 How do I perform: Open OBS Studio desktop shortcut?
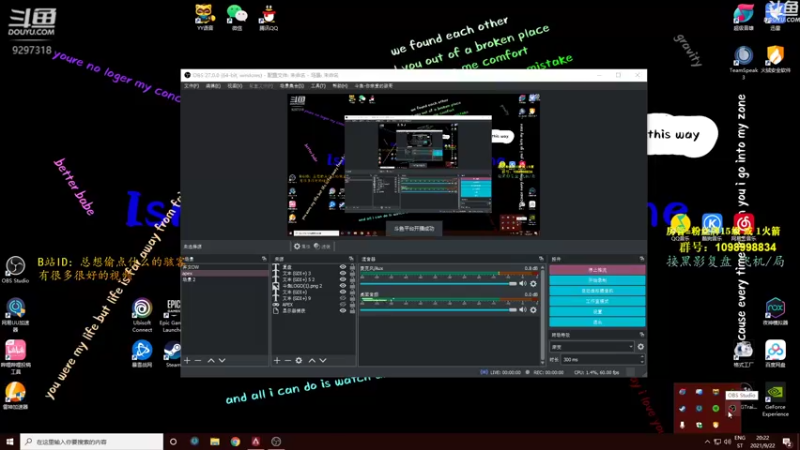tap(15, 270)
